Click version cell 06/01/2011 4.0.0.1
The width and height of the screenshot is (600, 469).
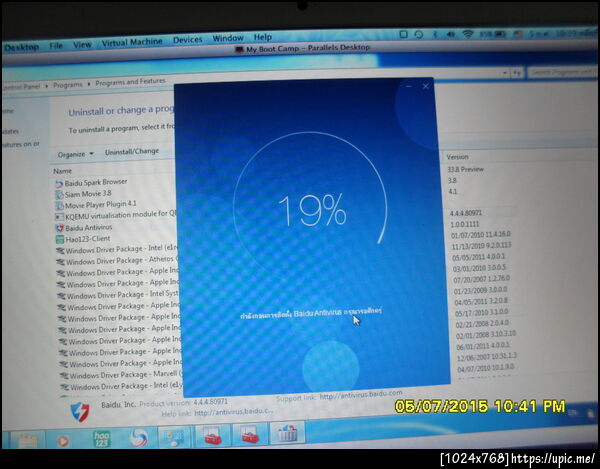483,346
